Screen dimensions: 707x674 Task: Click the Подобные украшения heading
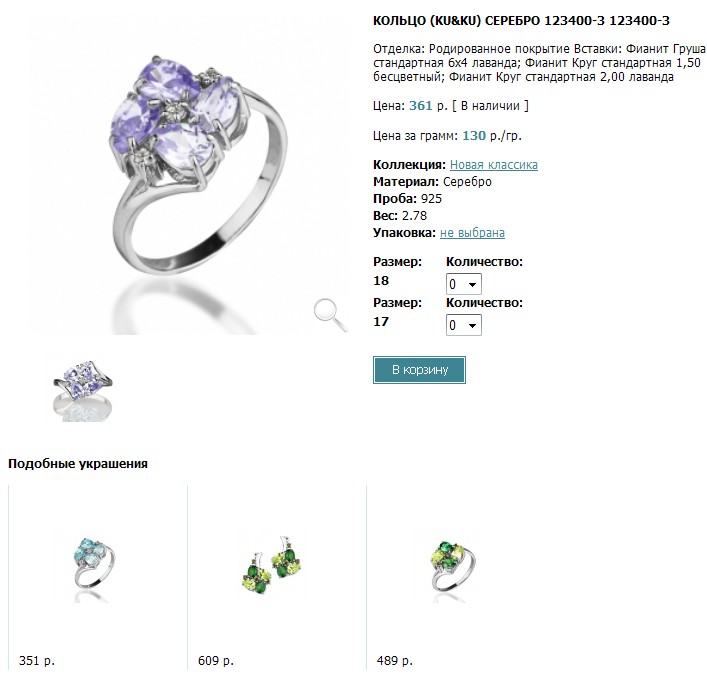[78, 463]
